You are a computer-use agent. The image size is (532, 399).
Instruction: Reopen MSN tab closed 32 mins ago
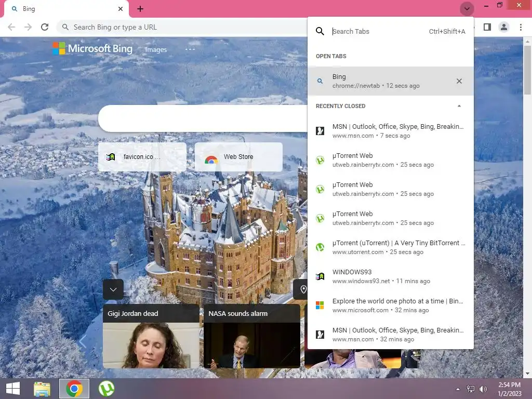(x=391, y=335)
